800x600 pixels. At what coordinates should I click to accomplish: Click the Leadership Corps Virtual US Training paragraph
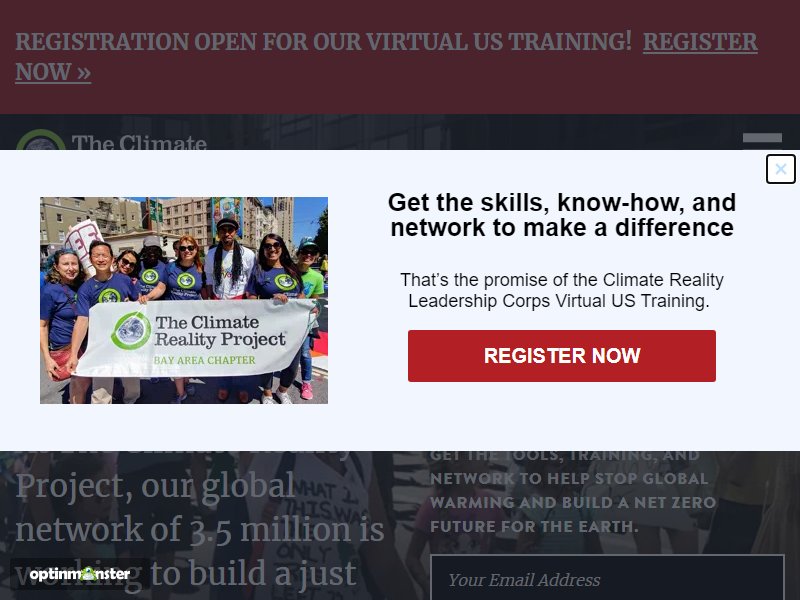(x=562, y=290)
